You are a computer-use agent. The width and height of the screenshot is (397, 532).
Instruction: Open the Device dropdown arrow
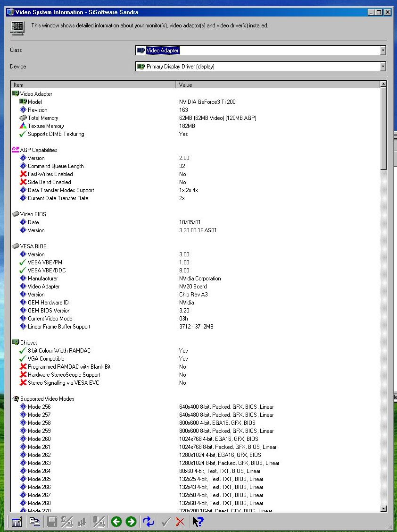click(x=383, y=67)
